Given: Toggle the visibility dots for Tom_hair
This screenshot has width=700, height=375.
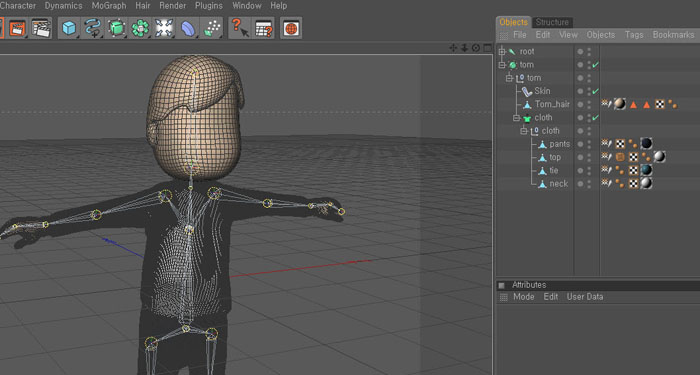Looking at the screenshot, I should (589, 104).
